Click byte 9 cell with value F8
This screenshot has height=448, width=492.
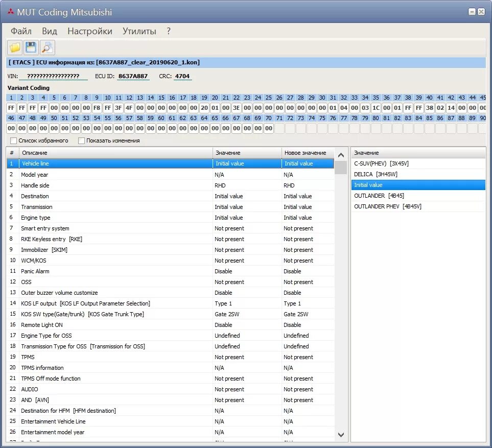click(x=97, y=108)
